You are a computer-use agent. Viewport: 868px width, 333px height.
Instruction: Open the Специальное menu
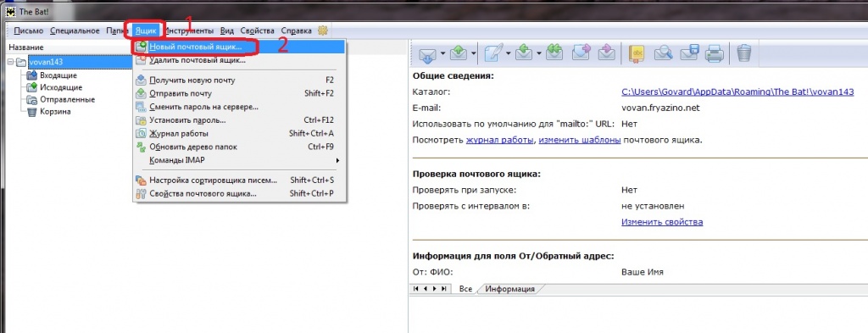pos(75,31)
